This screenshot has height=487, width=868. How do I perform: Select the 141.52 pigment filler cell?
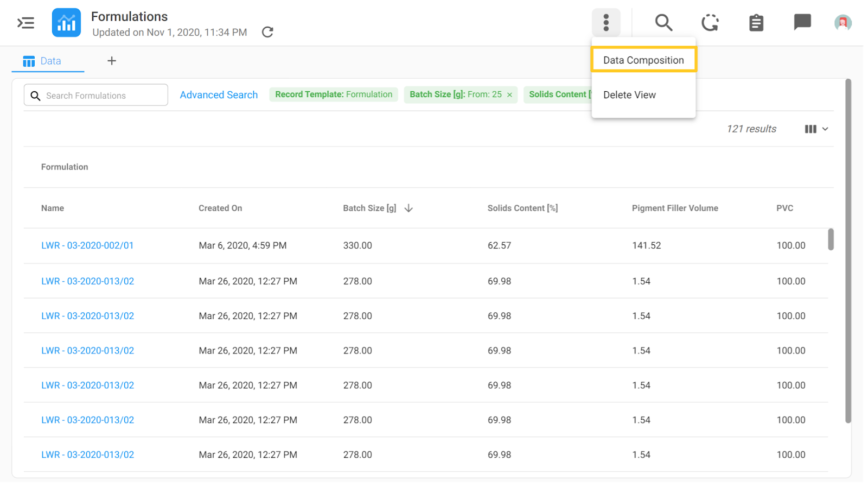pyautogui.click(x=646, y=245)
